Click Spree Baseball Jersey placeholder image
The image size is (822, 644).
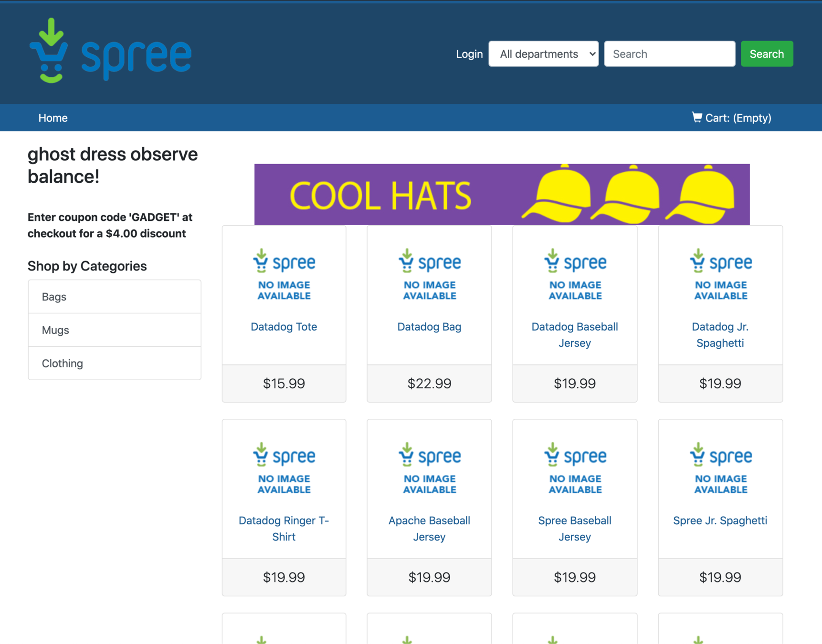[x=575, y=468]
